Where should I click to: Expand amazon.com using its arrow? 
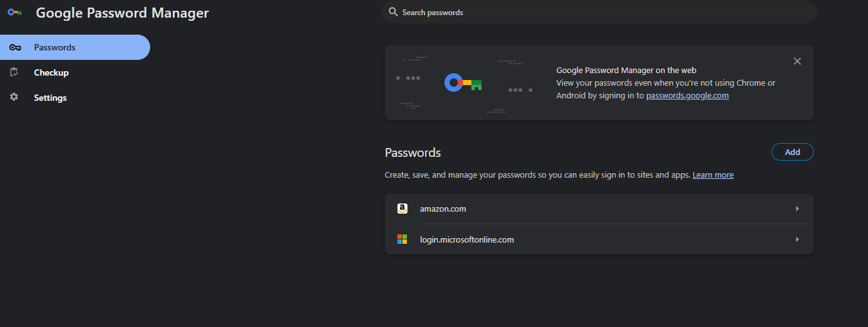pos(797,209)
